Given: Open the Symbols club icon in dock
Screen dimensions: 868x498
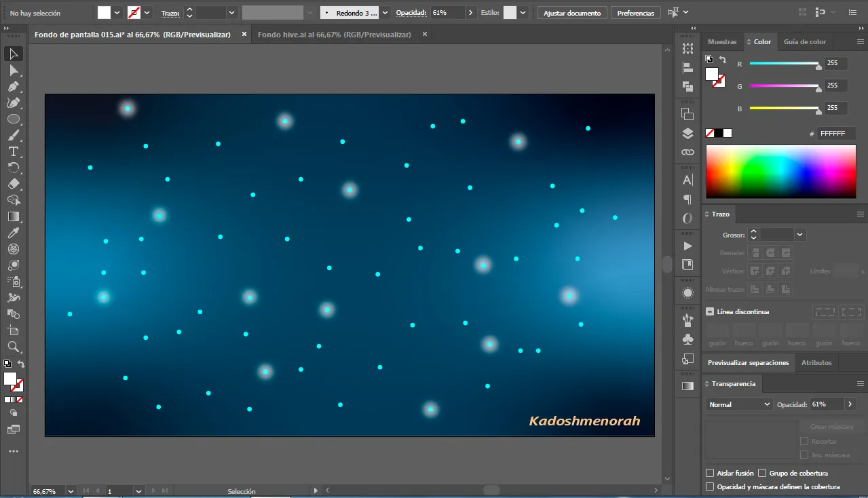Looking at the screenshot, I should tap(687, 339).
